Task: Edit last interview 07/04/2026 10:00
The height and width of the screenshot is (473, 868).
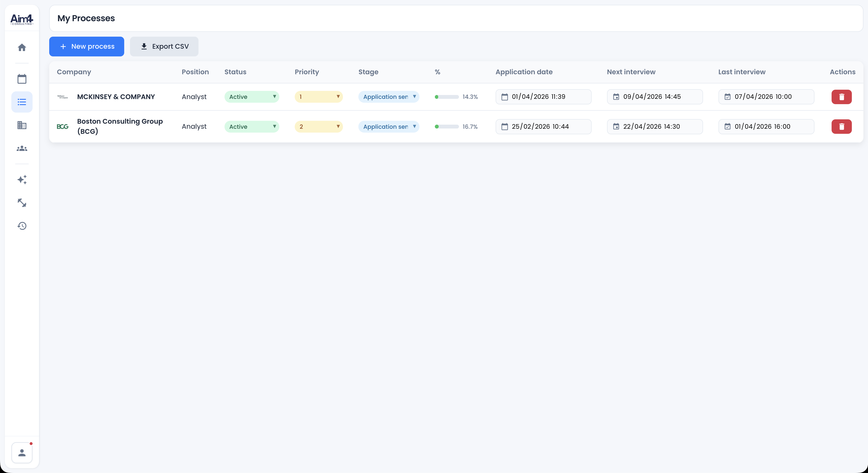Action: click(x=766, y=97)
